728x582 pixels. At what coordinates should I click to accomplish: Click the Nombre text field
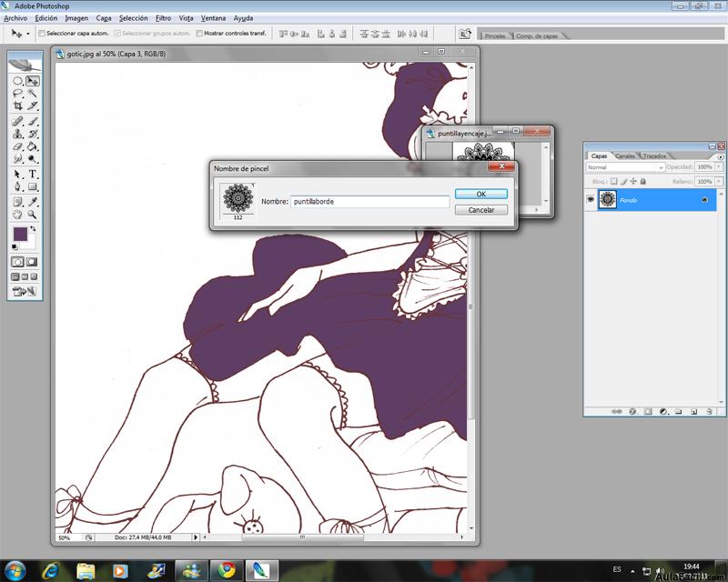coord(370,201)
